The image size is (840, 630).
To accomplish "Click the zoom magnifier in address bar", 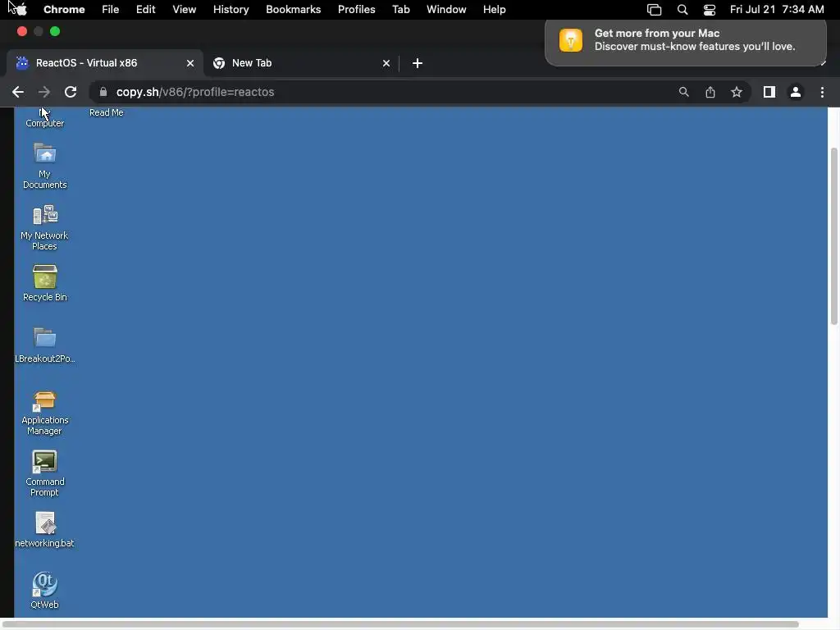I will pos(683,92).
